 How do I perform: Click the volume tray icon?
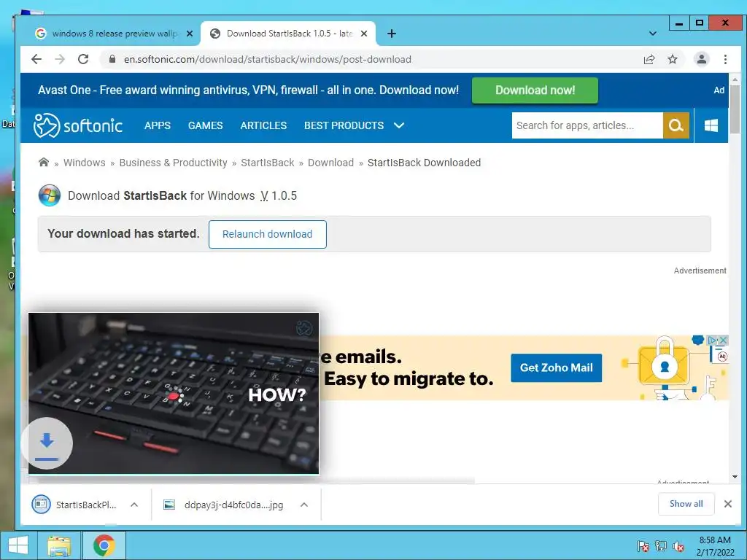coord(678,546)
